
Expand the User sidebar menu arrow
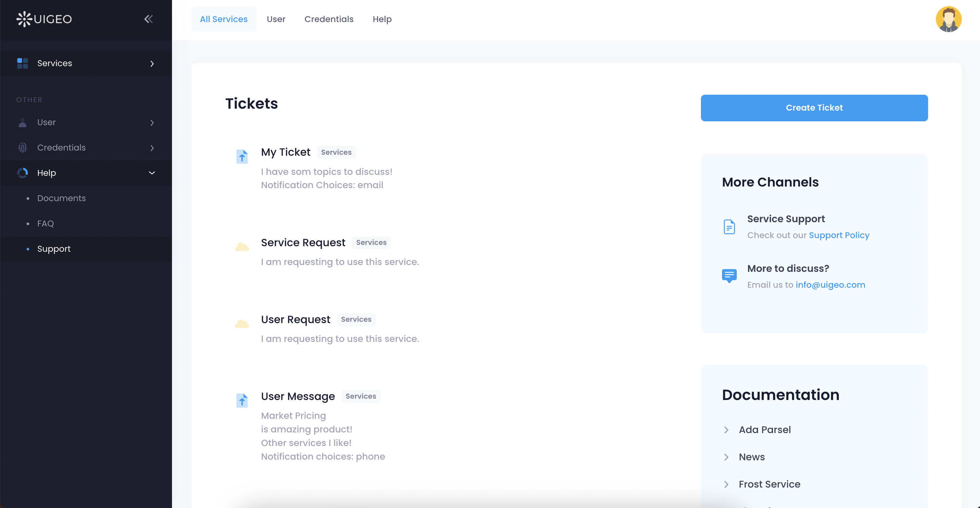[152, 122]
